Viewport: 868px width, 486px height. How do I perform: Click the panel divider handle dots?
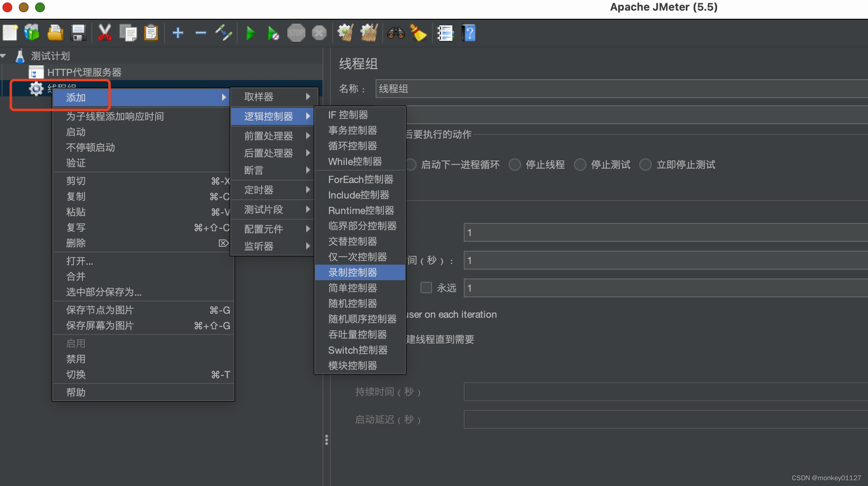click(x=326, y=440)
